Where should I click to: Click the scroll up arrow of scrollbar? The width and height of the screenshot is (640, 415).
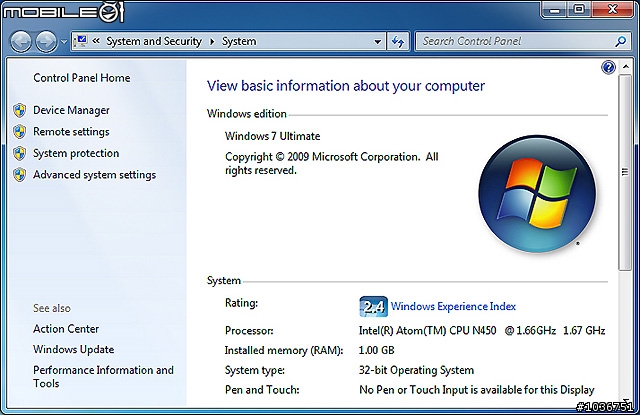pyautogui.click(x=625, y=67)
